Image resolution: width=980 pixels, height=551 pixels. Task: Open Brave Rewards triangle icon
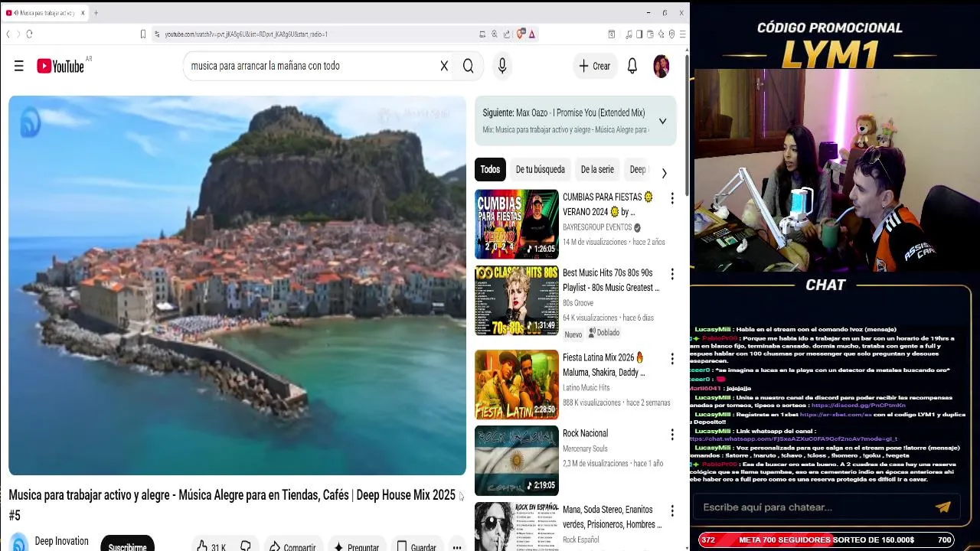(531, 34)
